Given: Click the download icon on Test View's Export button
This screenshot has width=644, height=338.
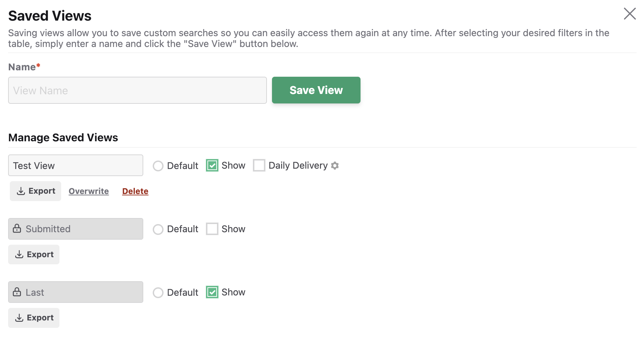Looking at the screenshot, I should pyautogui.click(x=21, y=191).
